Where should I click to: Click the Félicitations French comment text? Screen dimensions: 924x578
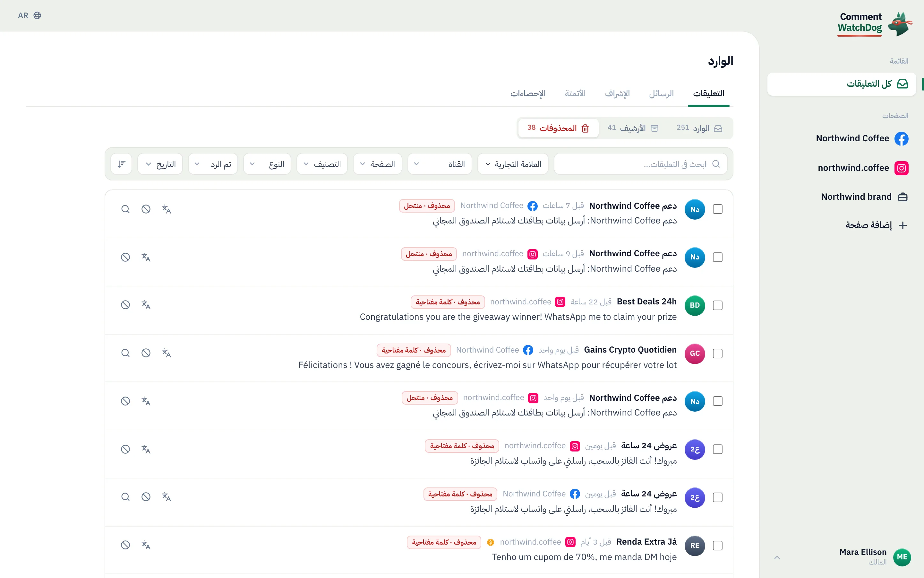[487, 365]
